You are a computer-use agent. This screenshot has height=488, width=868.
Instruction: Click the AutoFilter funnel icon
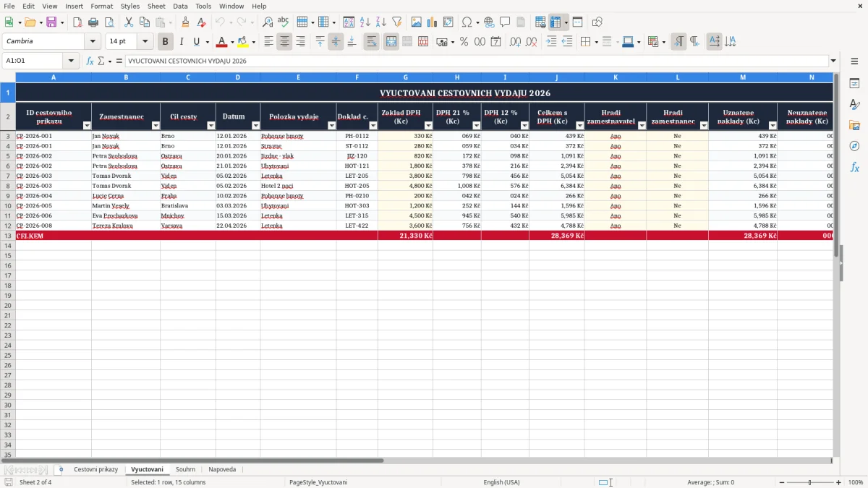(x=397, y=22)
